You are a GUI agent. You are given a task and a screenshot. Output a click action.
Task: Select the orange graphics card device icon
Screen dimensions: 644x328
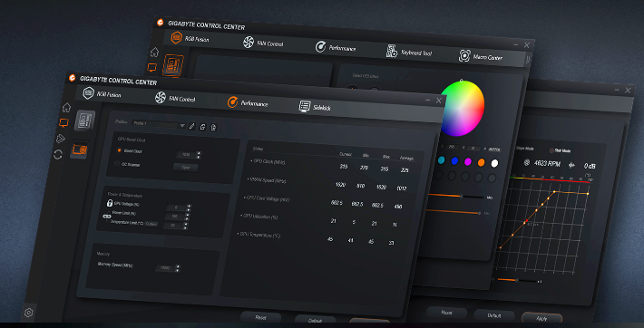pyautogui.click(x=79, y=150)
